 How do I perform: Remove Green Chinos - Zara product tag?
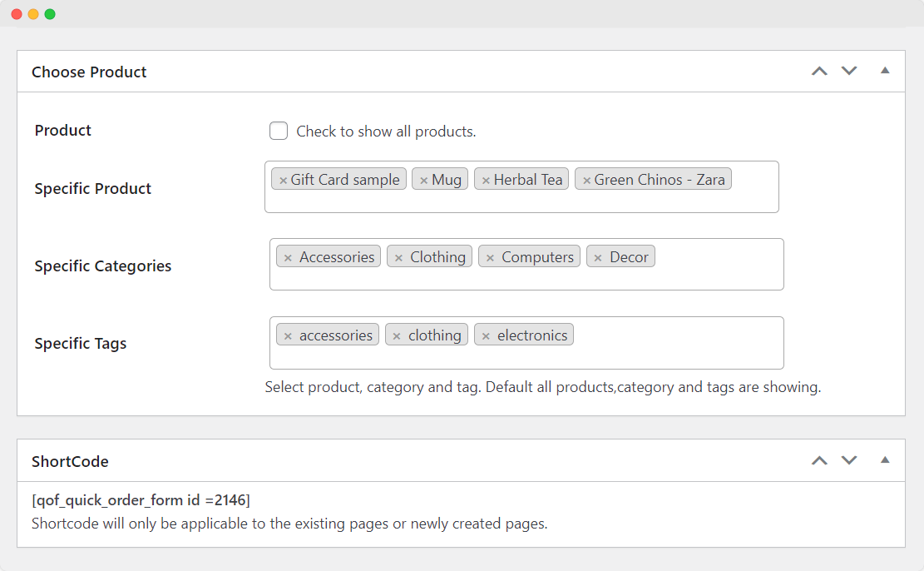click(586, 180)
